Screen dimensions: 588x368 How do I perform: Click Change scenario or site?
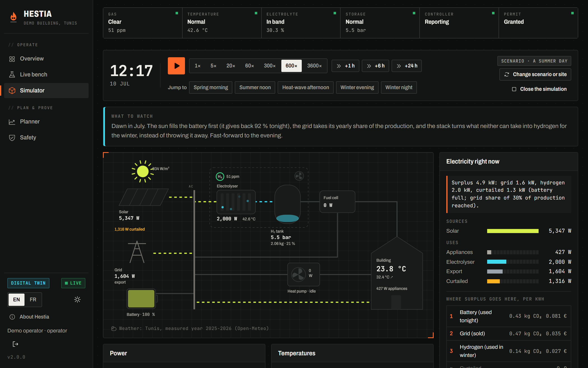click(x=535, y=74)
